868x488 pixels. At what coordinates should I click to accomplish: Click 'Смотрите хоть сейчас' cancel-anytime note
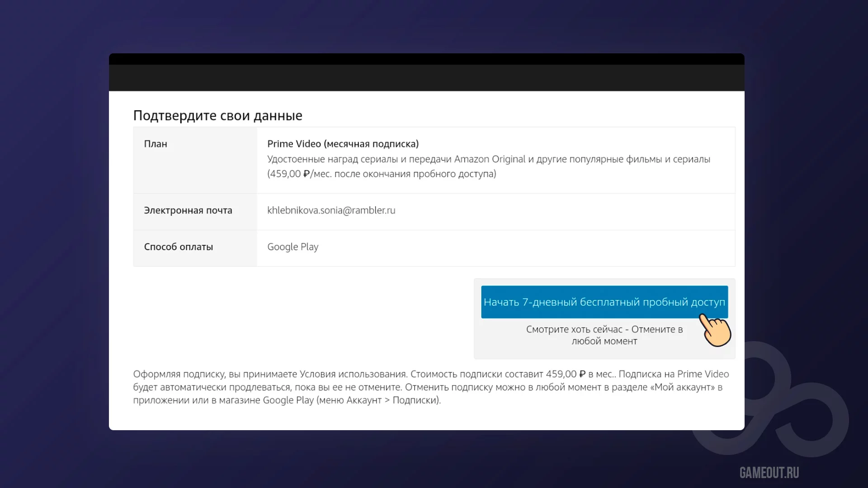(604, 335)
